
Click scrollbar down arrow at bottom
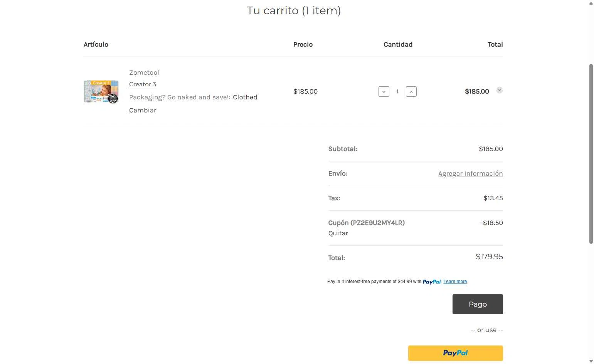tap(591, 361)
